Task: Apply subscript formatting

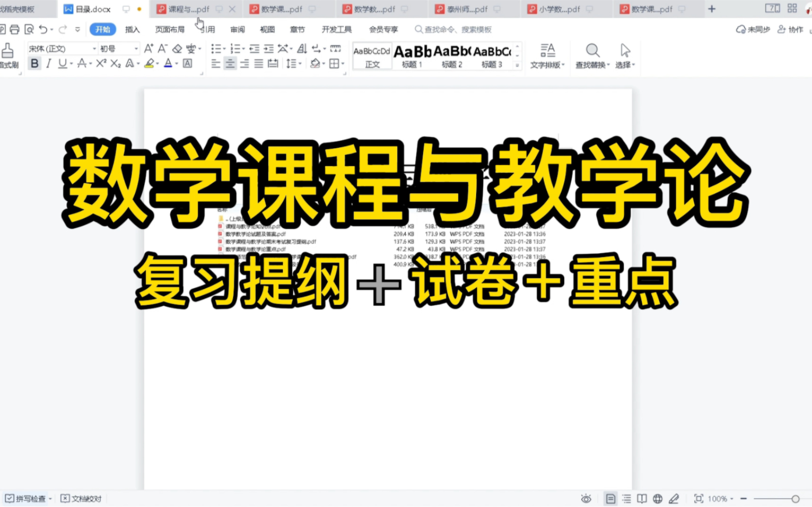Action: tap(116, 64)
